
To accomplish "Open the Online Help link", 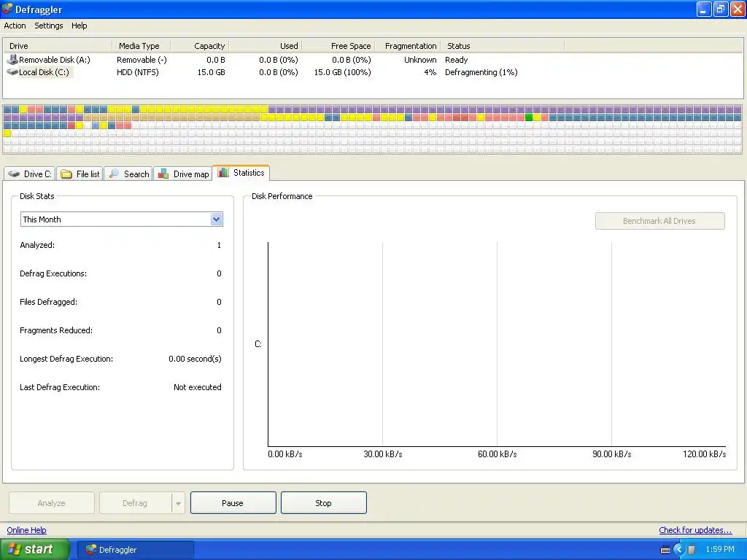I will (27, 530).
